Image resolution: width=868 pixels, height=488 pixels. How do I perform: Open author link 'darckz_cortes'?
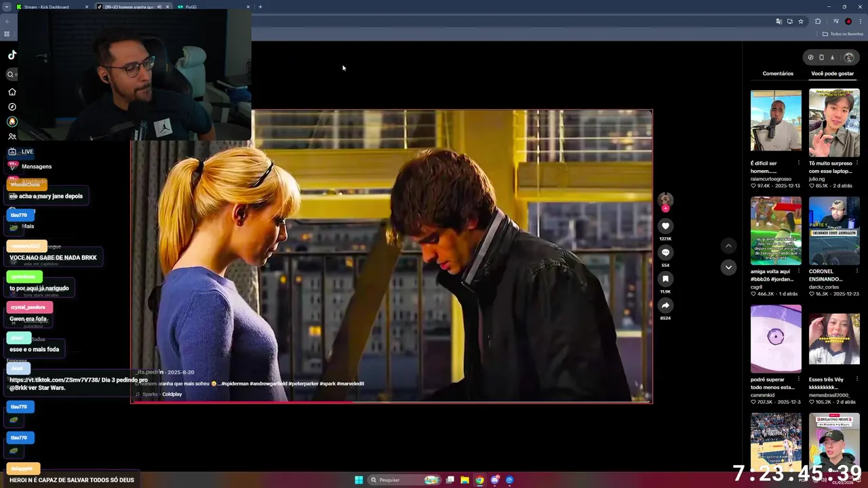click(x=824, y=287)
